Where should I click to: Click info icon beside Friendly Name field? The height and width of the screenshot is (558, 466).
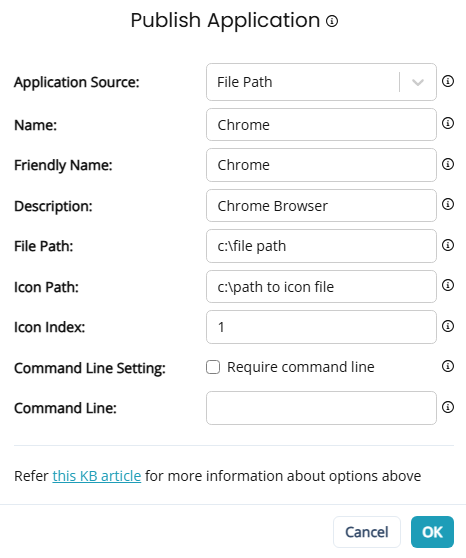(448, 164)
